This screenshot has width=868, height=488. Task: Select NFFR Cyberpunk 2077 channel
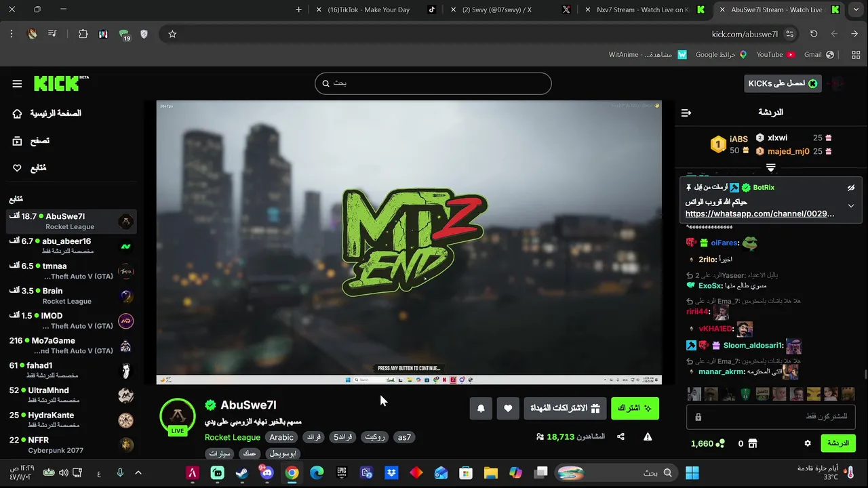(71, 445)
